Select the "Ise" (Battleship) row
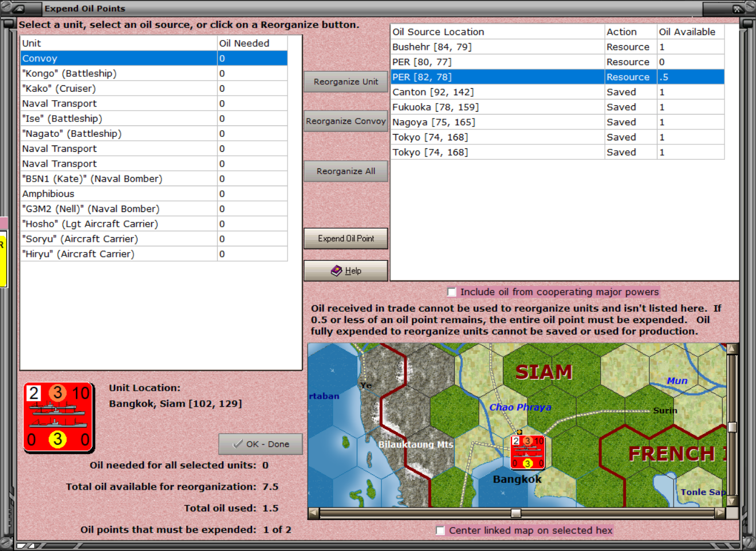 (153, 119)
